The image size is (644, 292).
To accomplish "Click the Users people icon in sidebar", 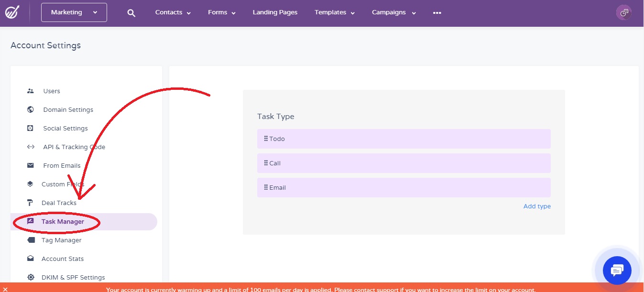I will point(31,91).
